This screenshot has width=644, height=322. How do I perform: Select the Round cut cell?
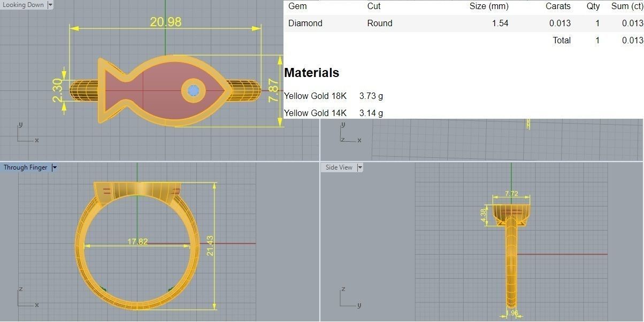pyautogui.click(x=380, y=23)
